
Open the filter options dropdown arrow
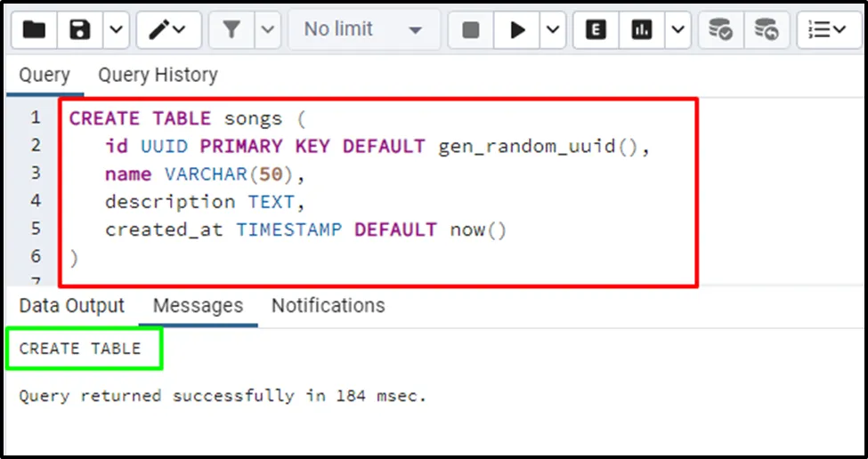[x=268, y=30]
